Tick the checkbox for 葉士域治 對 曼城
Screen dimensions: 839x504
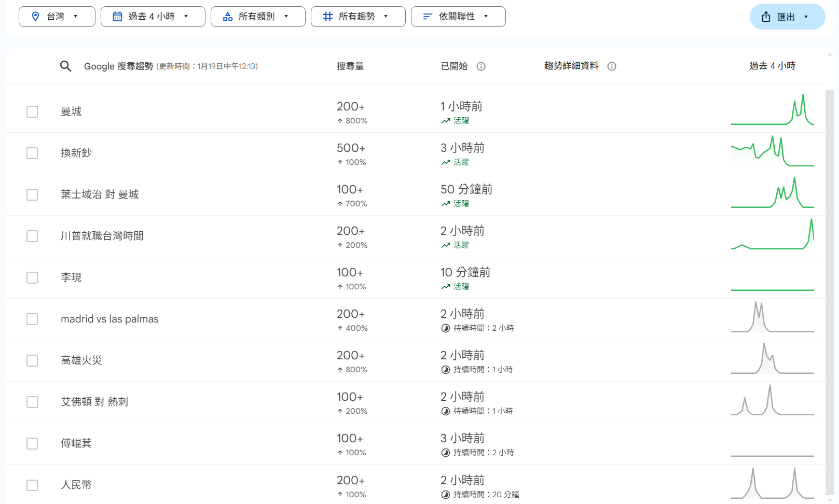tap(32, 194)
